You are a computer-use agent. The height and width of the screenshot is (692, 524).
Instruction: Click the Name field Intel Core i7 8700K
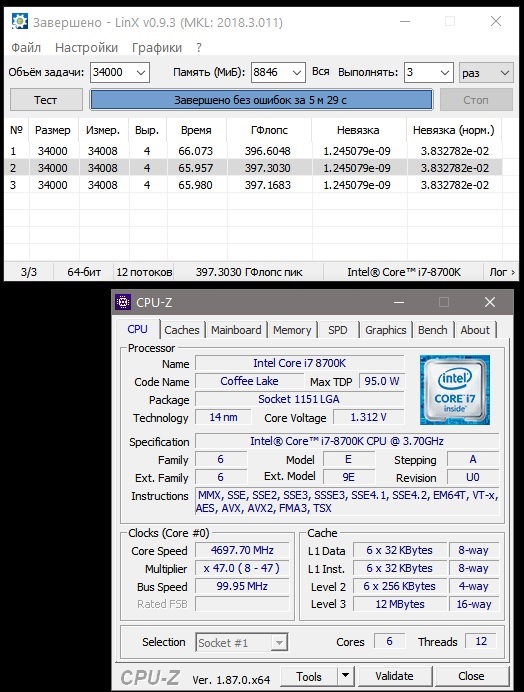[300, 363]
